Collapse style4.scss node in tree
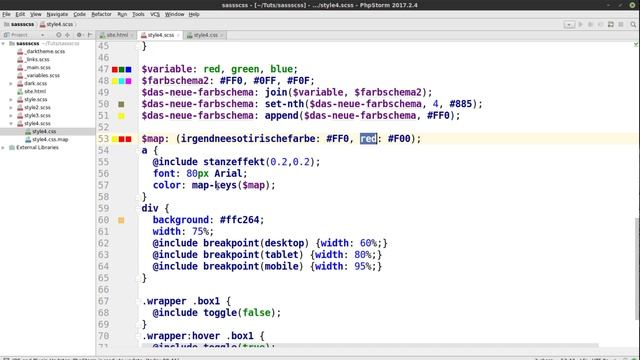Screen dimensions: 640x360 (x=11, y=123)
